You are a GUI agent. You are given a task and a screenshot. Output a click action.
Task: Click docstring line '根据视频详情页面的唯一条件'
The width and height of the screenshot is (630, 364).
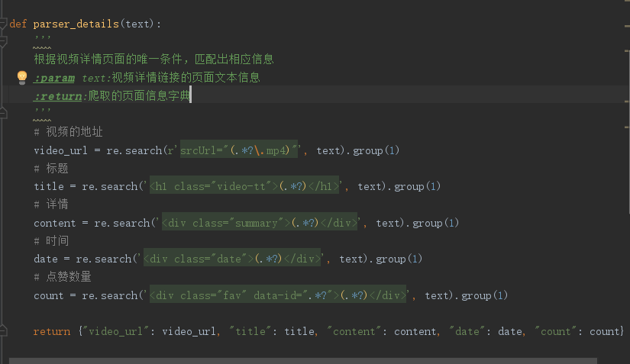108,60
